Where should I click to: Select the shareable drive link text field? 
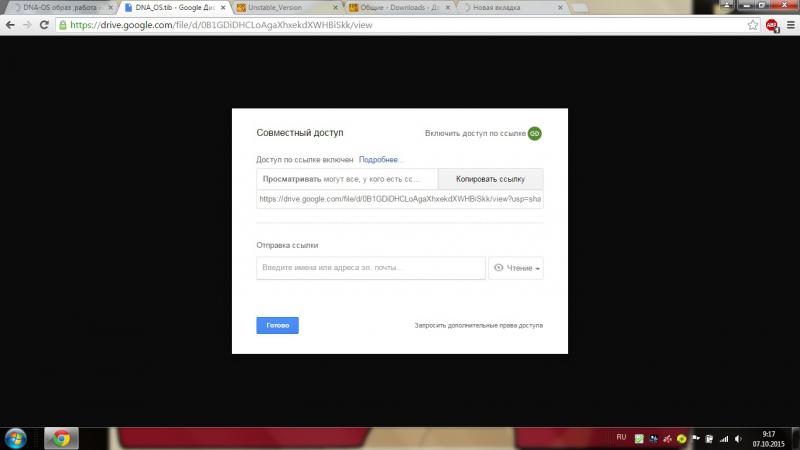[x=399, y=199]
